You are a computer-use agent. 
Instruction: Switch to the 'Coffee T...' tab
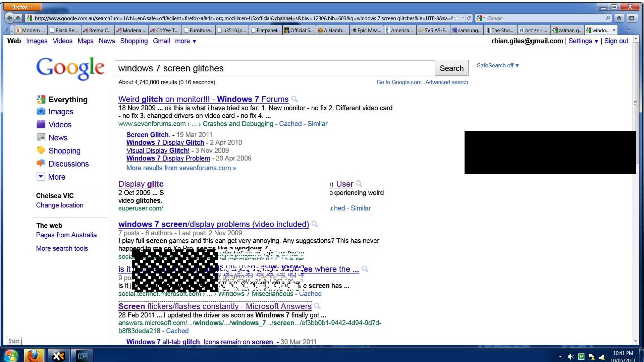(x=165, y=30)
